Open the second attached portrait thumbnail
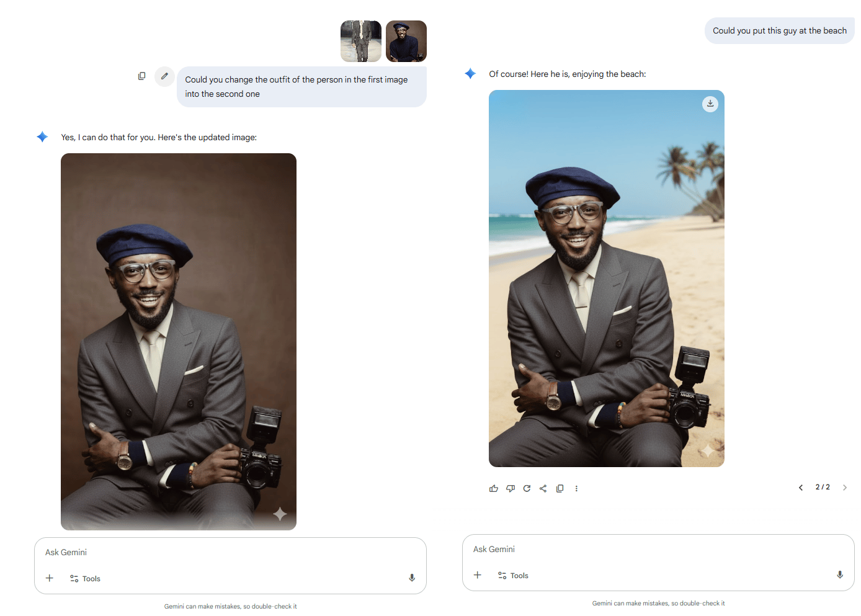 click(406, 42)
